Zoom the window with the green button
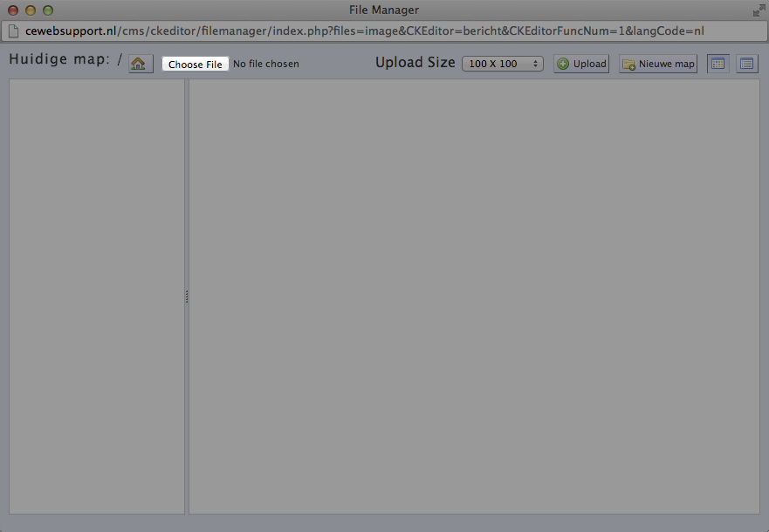The image size is (769, 532). (x=48, y=10)
